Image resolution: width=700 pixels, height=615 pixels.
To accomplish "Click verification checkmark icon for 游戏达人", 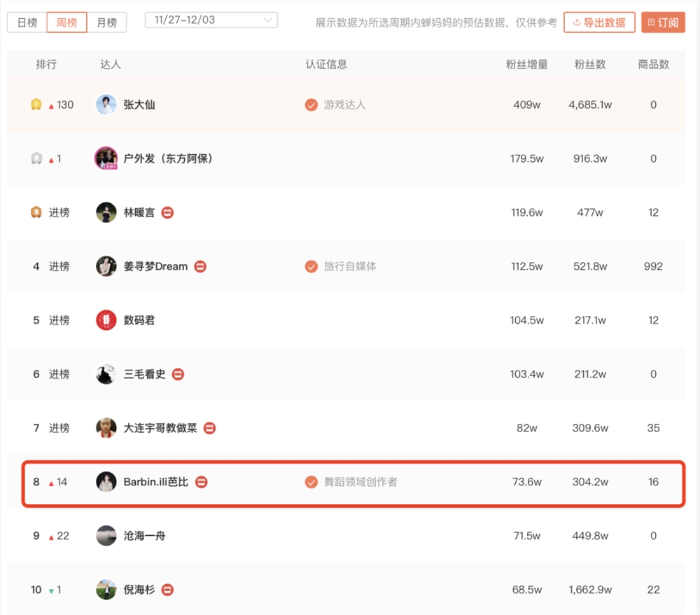I will [x=311, y=105].
